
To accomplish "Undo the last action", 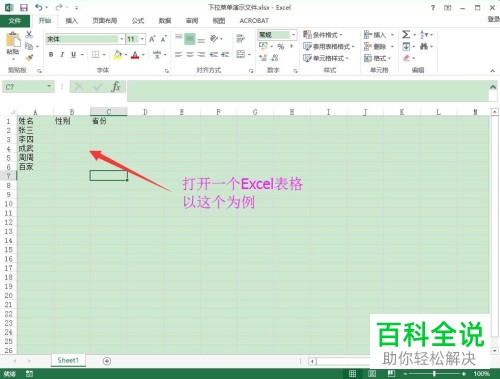I will coord(39,7).
